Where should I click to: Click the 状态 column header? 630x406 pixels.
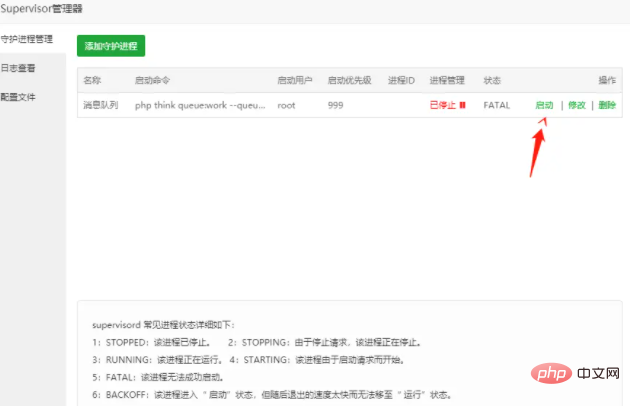pos(492,80)
